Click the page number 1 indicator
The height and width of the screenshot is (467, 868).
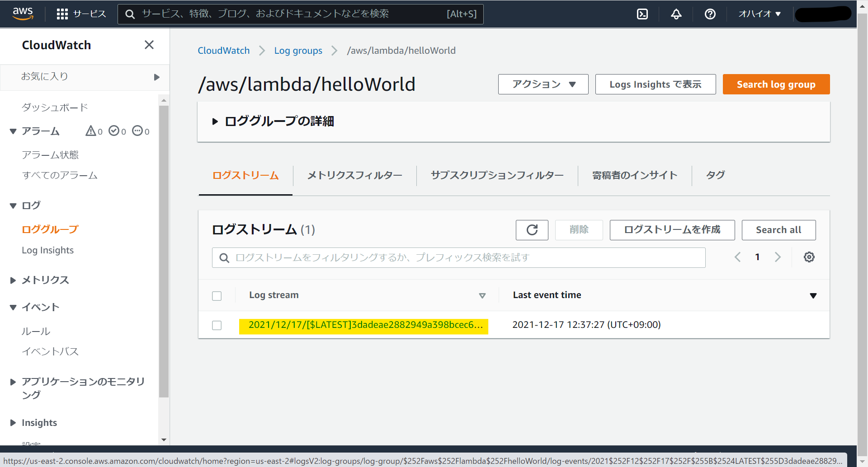pyautogui.click(x=757, y=257)
